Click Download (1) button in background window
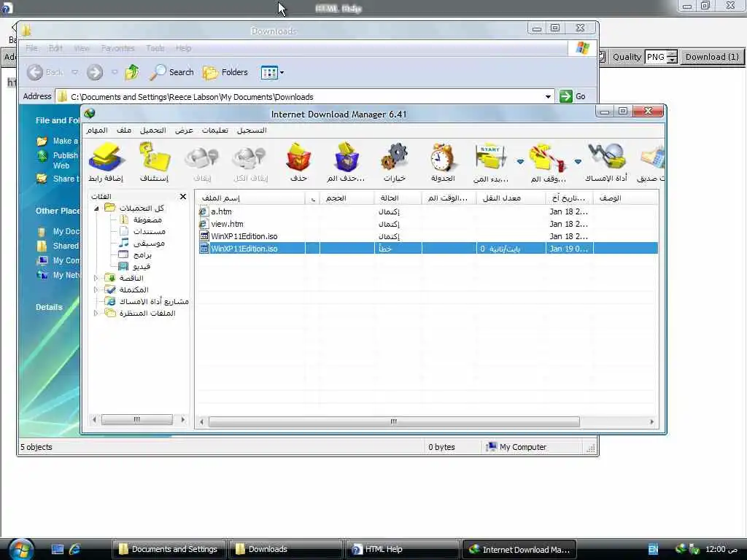The width and height of the screenshot is (747, 560). pyautogui.click(x=712, y=57)
